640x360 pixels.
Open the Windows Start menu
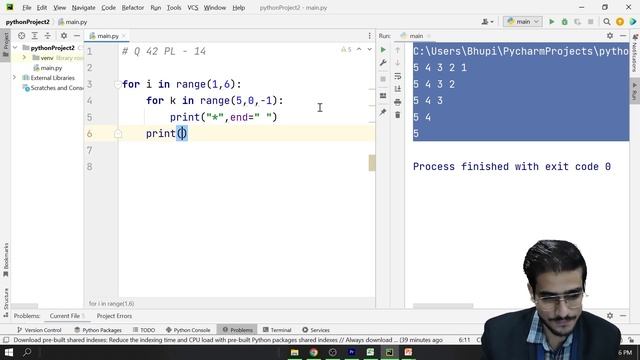(9, 352)
